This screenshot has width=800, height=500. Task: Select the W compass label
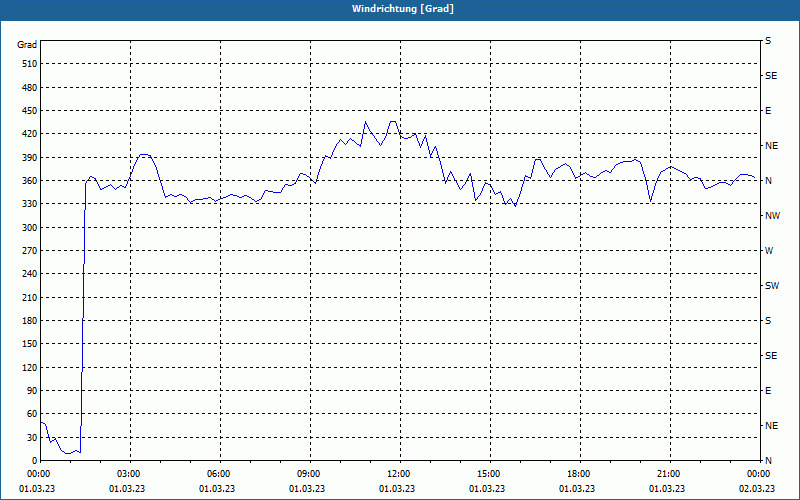(x=769, y=251)
